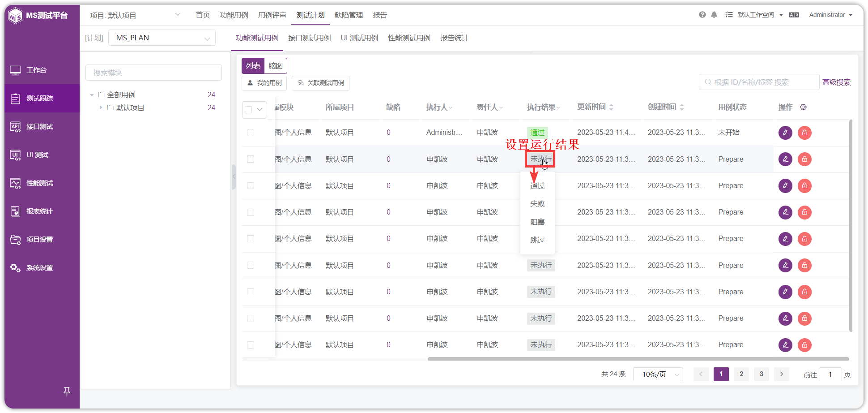Select 阻塞 in the result menu
This screenshot has width=868, height=413.
[537, 222]
